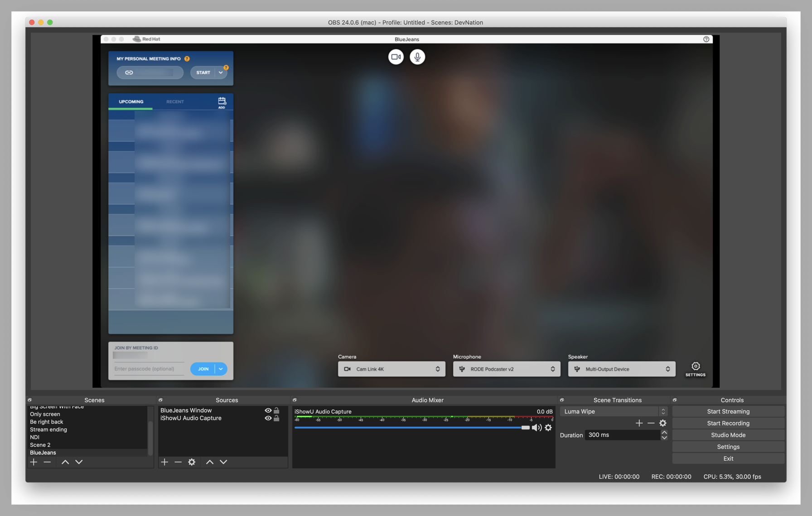Switch to the Upcoming tab
This screenshot has width=812, height=516.
coord(131,102)
